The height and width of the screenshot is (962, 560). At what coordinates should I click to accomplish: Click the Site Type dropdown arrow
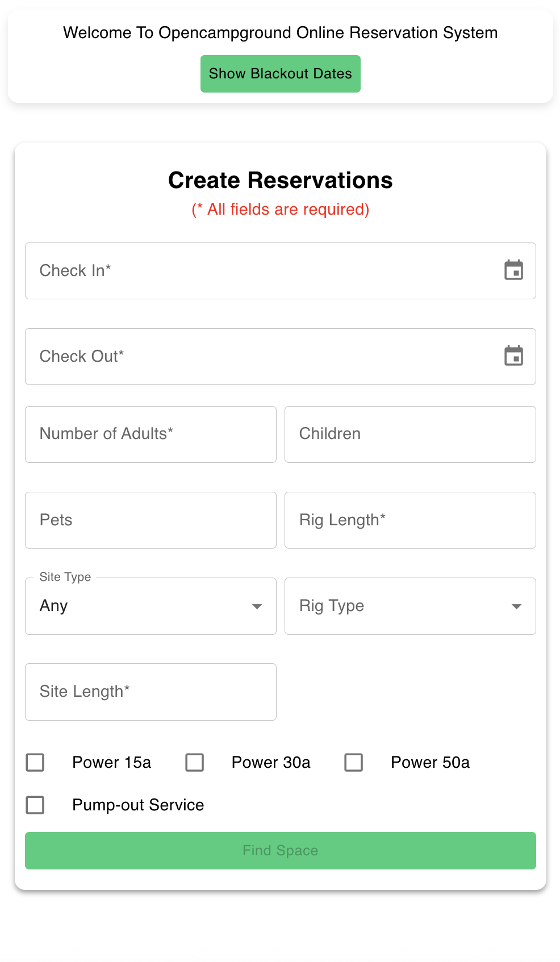(257, 607)
